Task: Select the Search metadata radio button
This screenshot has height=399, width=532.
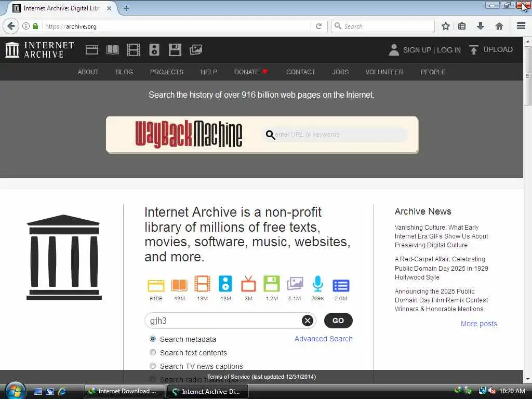Action: point(153,339)
